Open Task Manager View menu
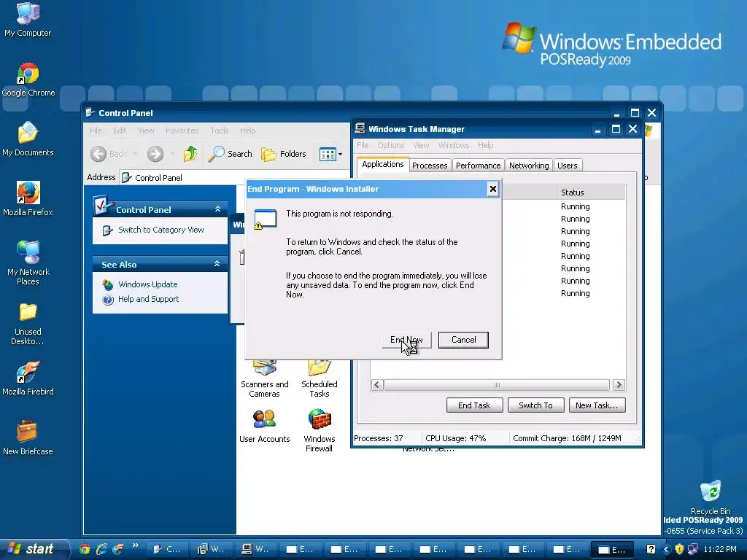The image size is (747, 560). click(x=421, y=145)
